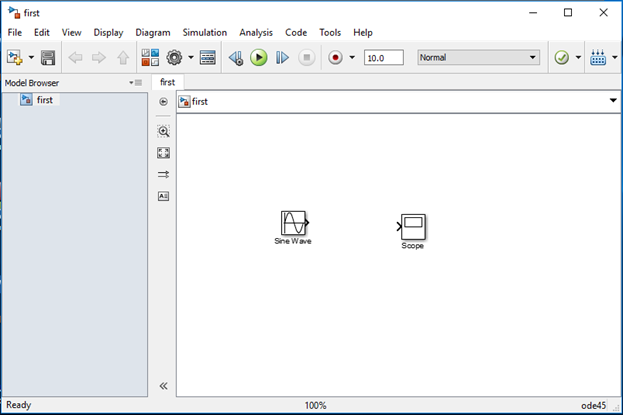Toggle the Record simulation data button
Screen dimensions: 623x415
(x=335, y=58)
